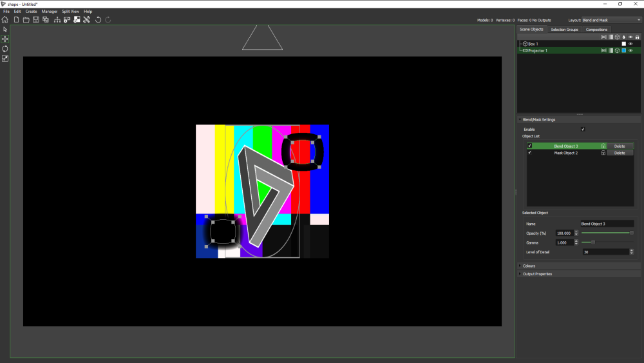Create a new project with the blank-page icon
The width and height of the screenshot is (644, 363).
(17, 20)
